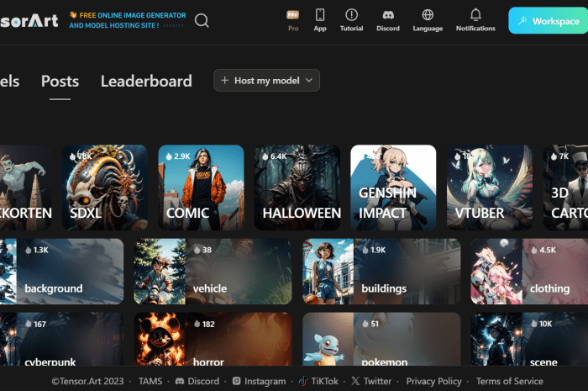The height and width of the screenshot is (391, 588).
Task: Click the flame icon on clothing card
Action: [x=534, y=250]
